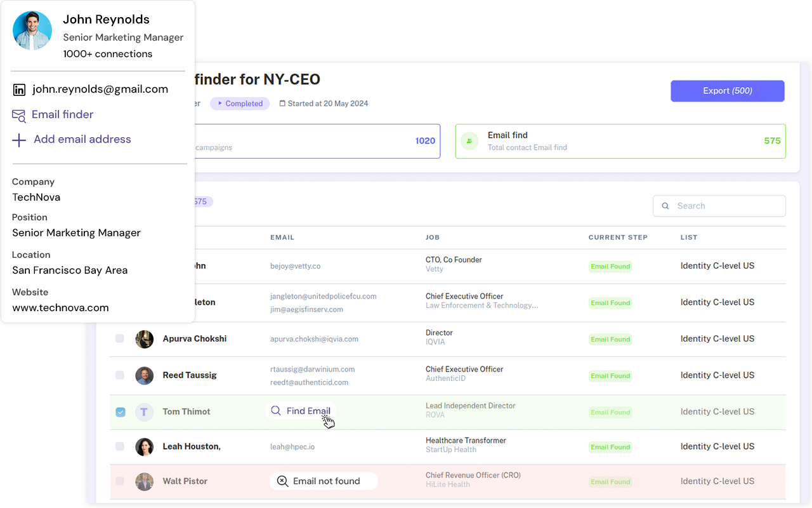812x508 pixels.
Task: Open the Email finder link
Action: pos(62,115)
